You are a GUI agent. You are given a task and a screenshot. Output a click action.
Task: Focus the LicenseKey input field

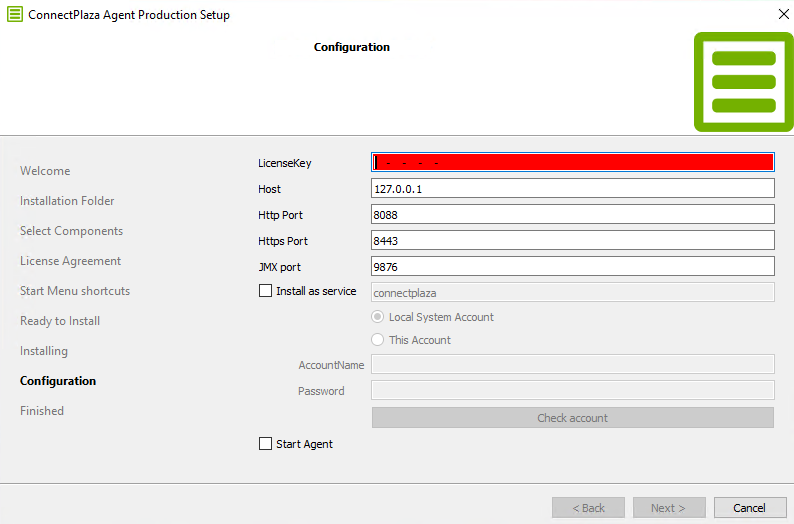573,162
